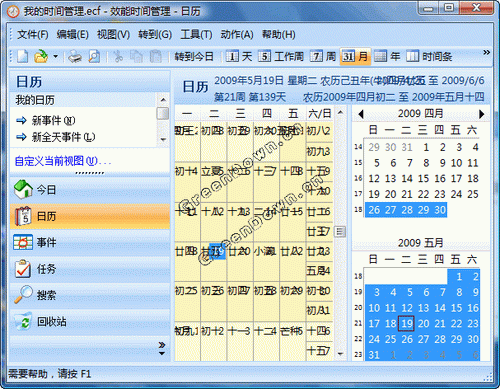Click previous month arrow in mini calendar
The width and height of the screenshot is (500, 389).
tap(361, 114)
